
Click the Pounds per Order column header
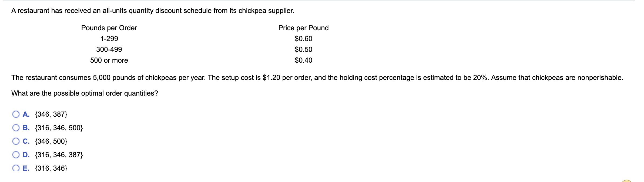[x=109, y=28]
